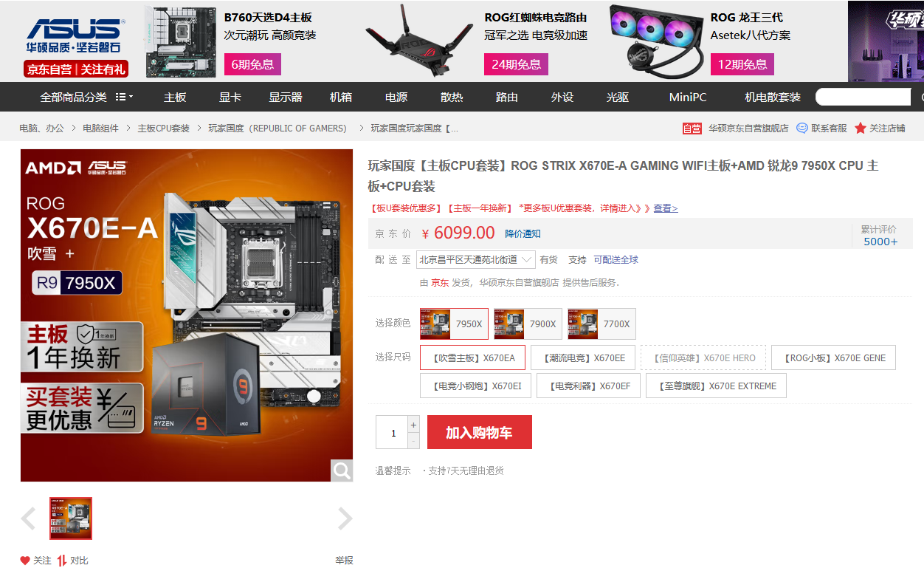Click the 对比 compare icon
This screenshot has height=585, width=924.
click(x=62, y=561)
